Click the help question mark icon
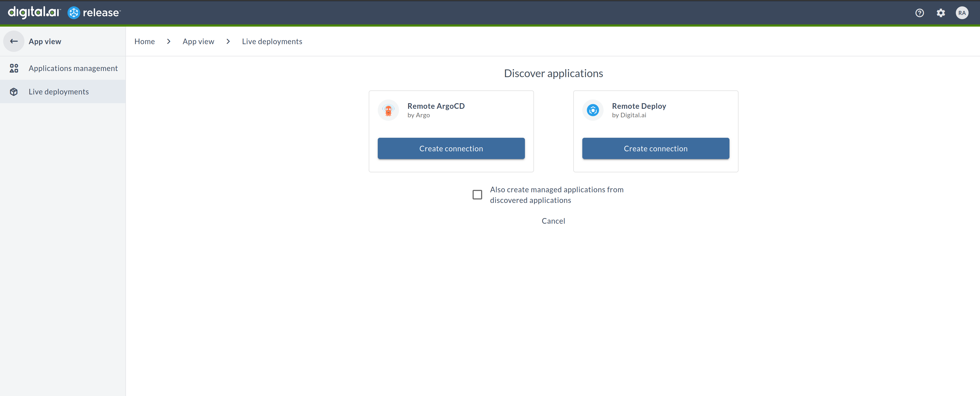The image size is (980, 396). coord(919,12)
